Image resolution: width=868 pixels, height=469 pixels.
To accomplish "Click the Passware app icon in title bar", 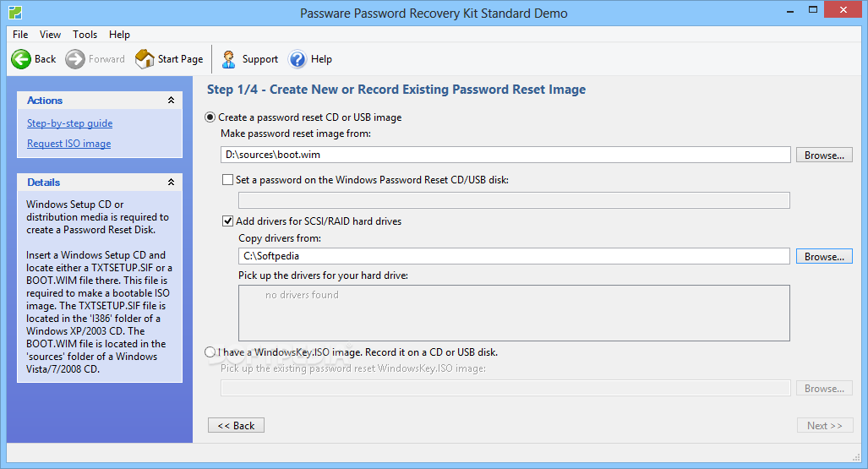I will tap(15, 12).
